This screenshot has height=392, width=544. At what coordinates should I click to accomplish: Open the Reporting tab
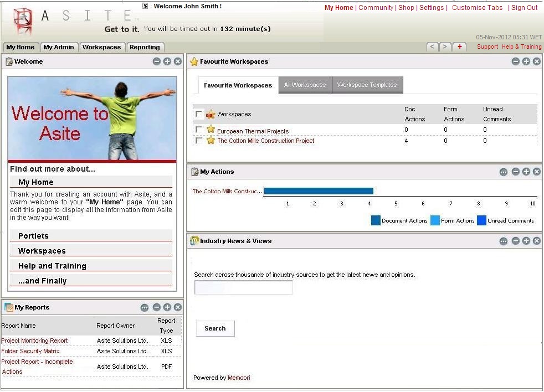pyautogui.click(x=145, y=47)
